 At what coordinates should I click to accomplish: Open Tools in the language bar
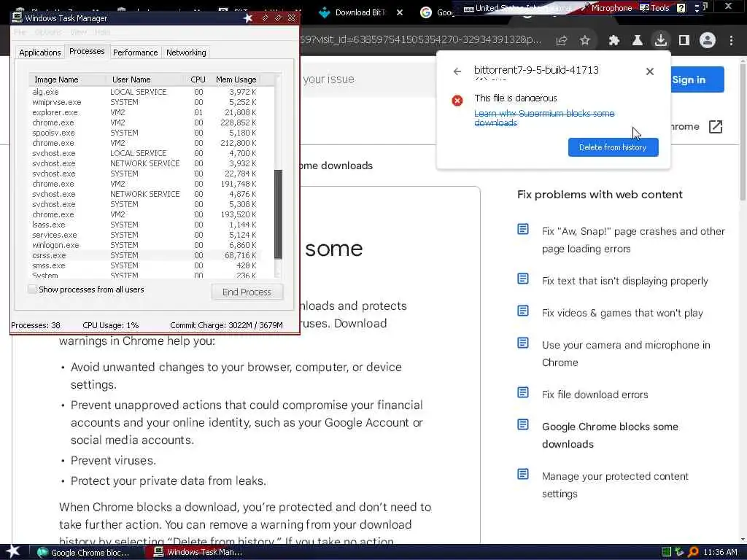(654, 7)
